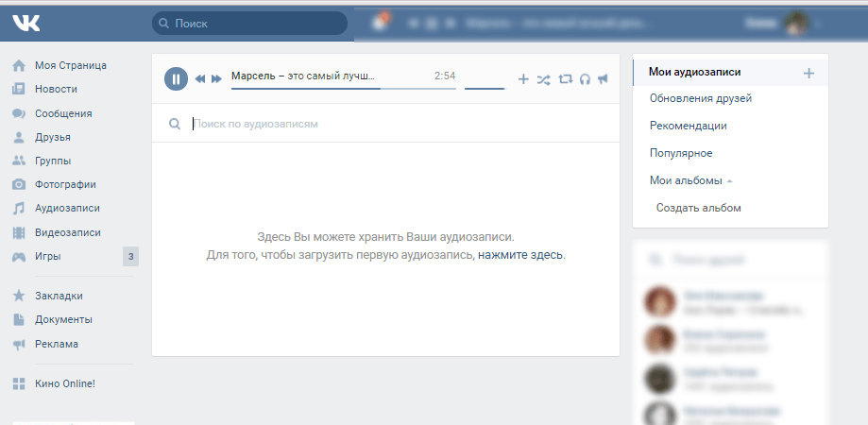Click the VK logo in header

[x=26, y=24]
